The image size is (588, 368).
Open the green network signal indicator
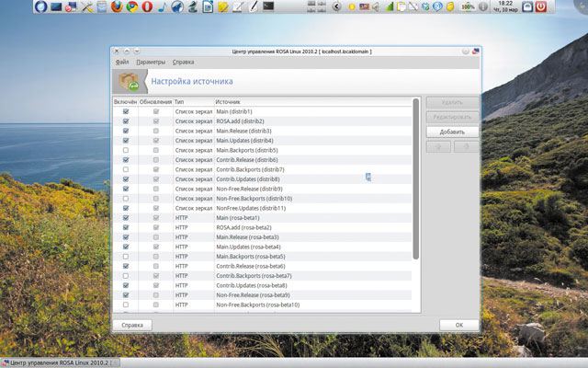pyautogui.click(x=390, y=6)
